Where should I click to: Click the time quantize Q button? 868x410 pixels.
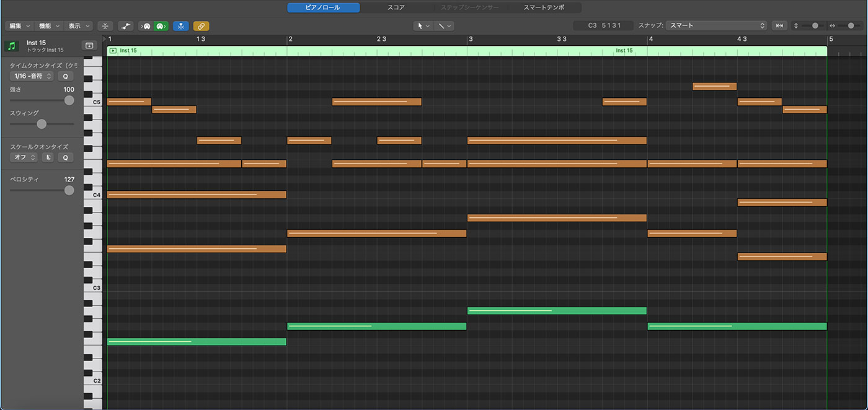(x=66, y=76)
